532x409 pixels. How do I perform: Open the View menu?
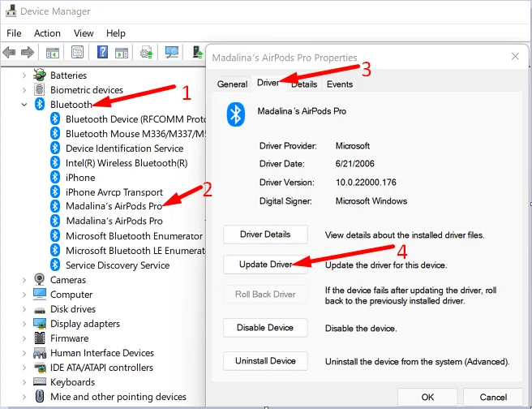coord(84,33)
